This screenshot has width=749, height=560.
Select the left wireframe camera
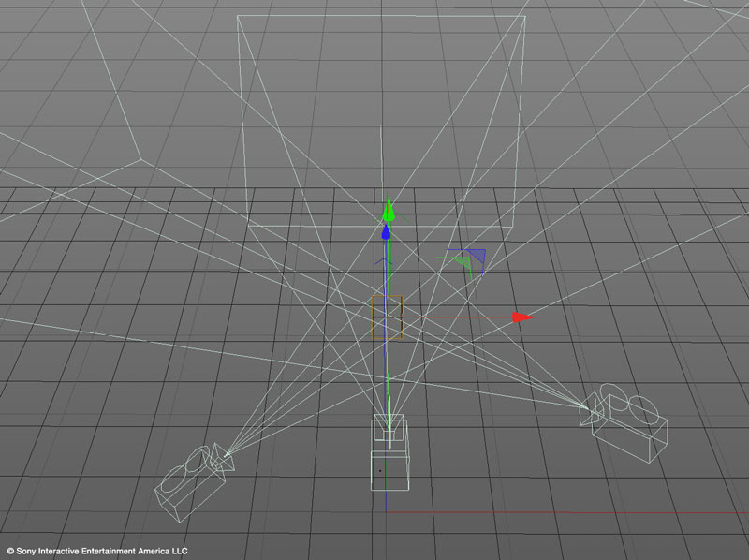coord(195,482)
